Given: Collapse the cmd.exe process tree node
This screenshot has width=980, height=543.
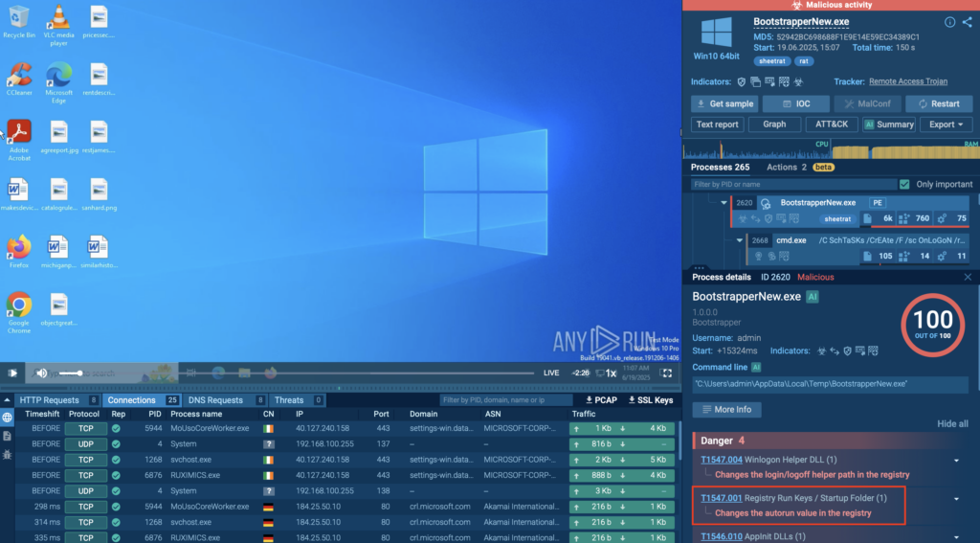Looking at the screenshot, I should [740, 240].
